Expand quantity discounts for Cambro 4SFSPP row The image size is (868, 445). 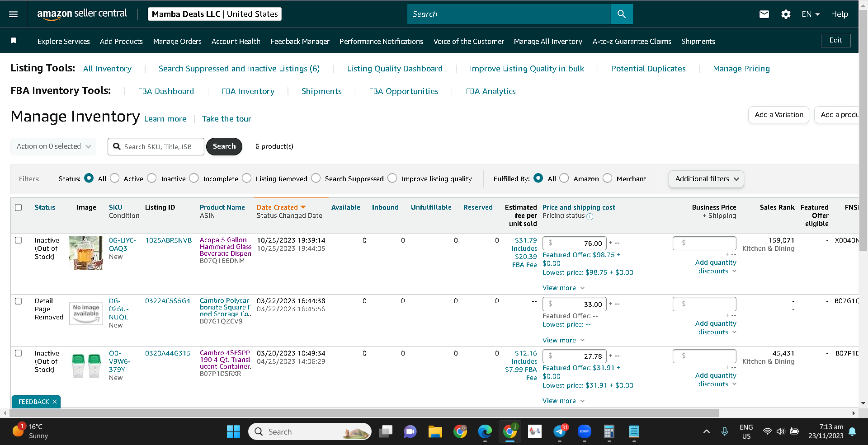pyautogui.click(x=716, y=379)
